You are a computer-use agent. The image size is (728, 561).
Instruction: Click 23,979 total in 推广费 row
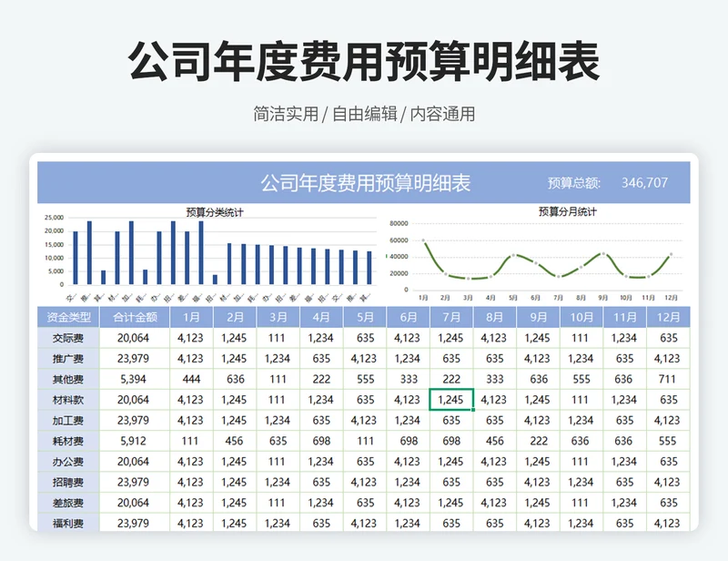click(133, 359)
